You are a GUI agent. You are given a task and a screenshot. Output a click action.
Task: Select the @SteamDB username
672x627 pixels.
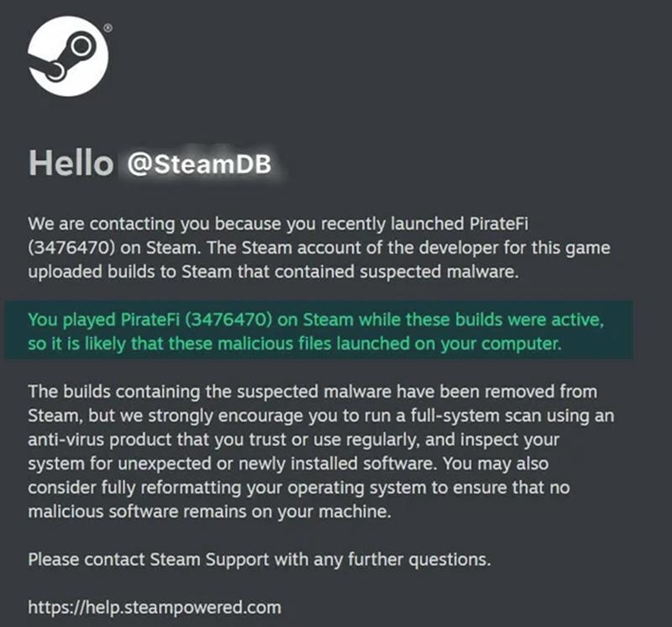(199, 165)
